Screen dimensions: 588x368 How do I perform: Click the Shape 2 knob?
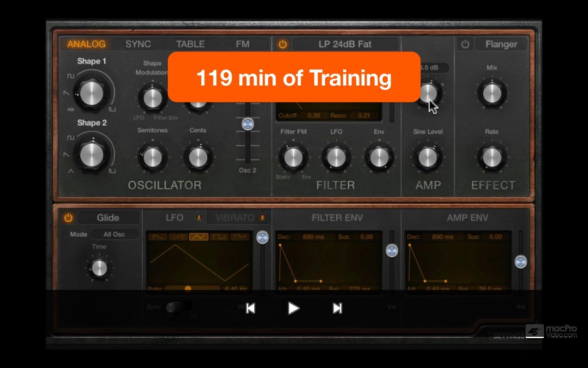coord(91,155)
